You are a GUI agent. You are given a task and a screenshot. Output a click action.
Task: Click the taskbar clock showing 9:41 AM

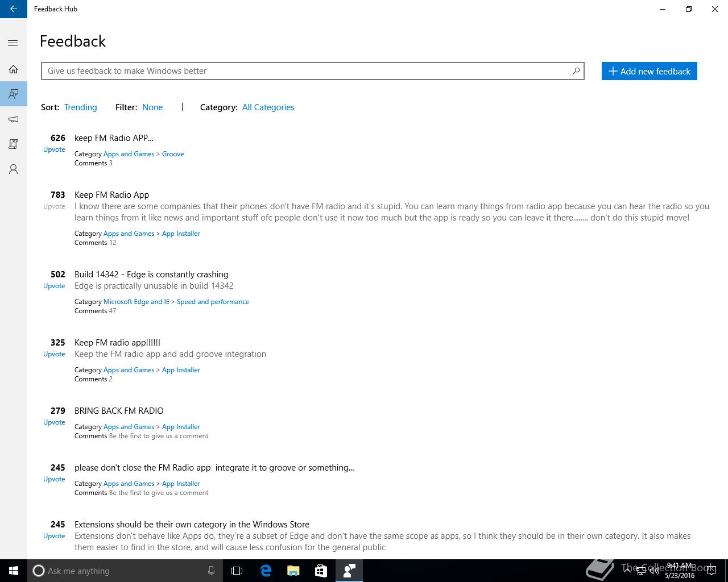point(679,571)
